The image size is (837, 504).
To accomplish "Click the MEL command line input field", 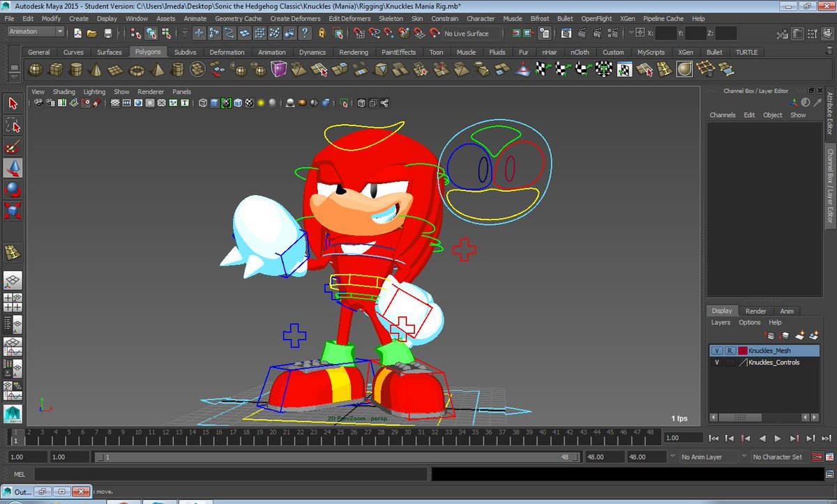I will [x=230, y=475].
